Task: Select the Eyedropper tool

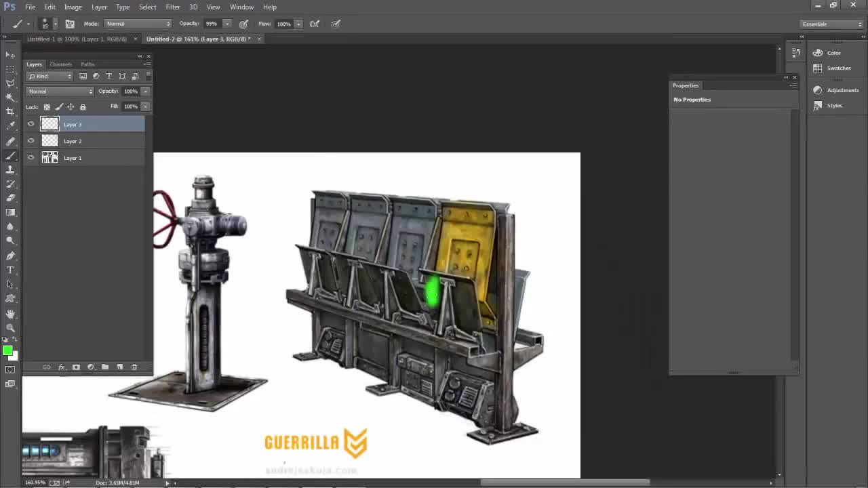Action: tap(10, 126)
